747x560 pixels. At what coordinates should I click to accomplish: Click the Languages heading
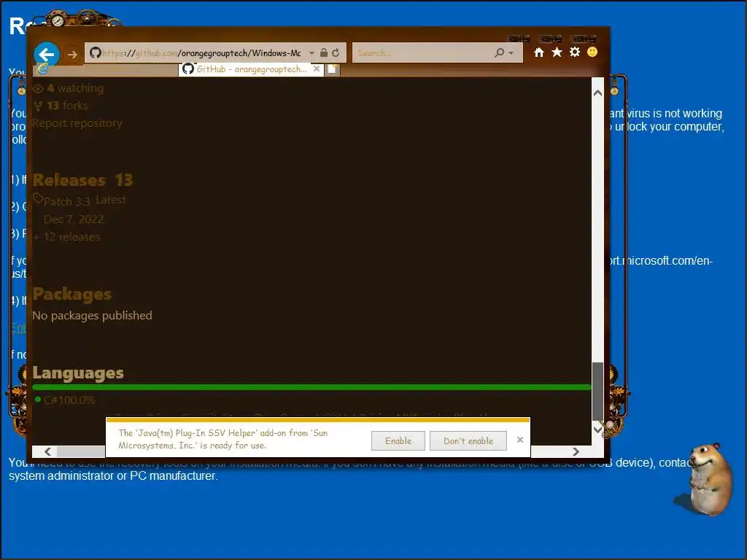78,373
